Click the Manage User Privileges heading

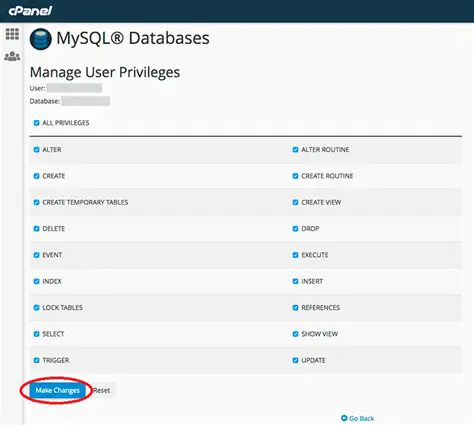pos(105,72)
